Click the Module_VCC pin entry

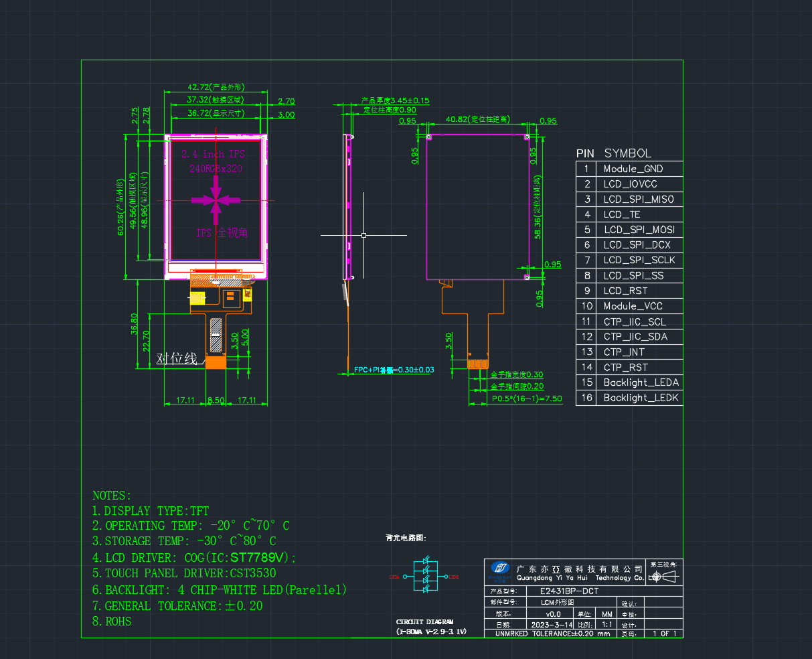click(633, 306)
